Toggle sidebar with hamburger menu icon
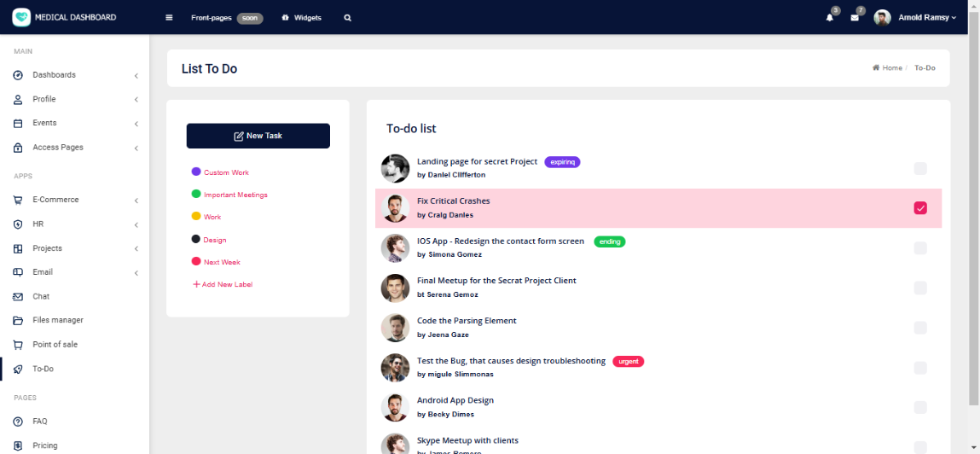Image resolution: width=980 pixels, height=454 pixels. point(169,18)
